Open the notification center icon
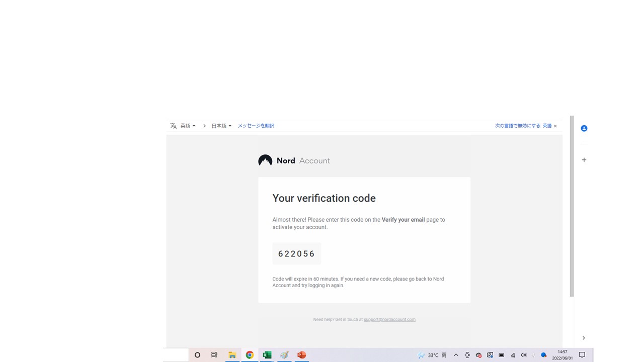Screen dimensions: 644x362 [x=582, y=355]
